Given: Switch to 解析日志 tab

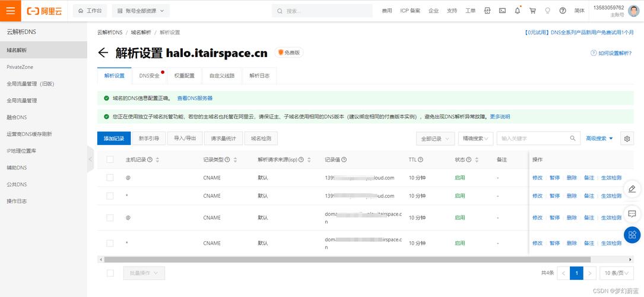Looking at the screenshot, I should [259, 76].
